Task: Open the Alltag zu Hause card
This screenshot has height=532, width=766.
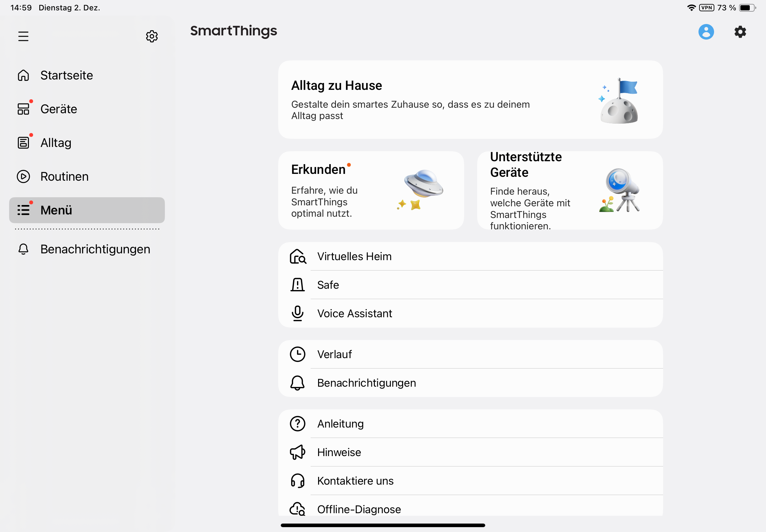Action: (x=470, y=99)
